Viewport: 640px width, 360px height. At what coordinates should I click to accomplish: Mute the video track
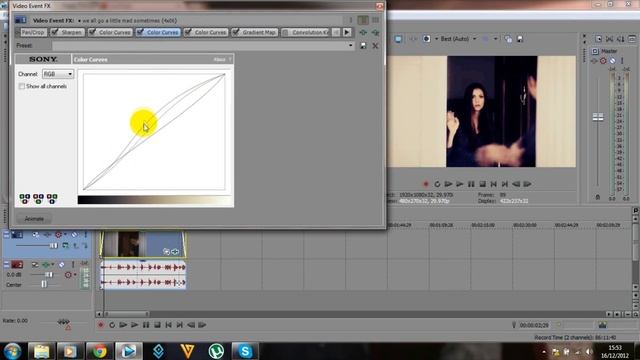(74, 235)
